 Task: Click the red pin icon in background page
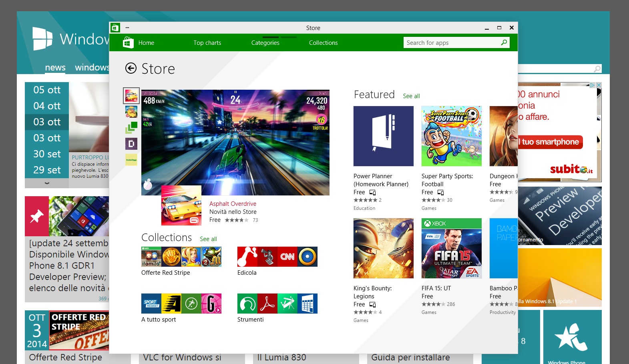pyautogui.click(x=37, y=216)
